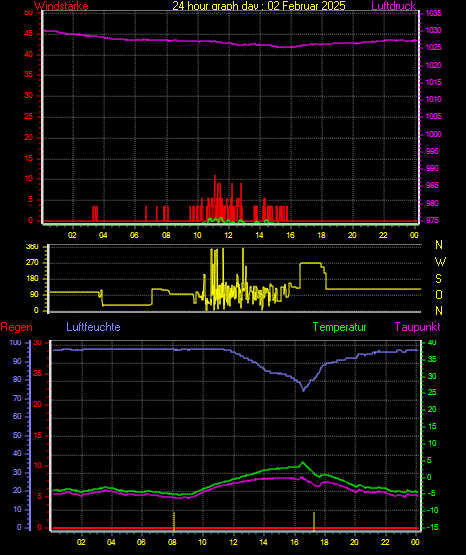Click the Luftdruck legend label
Screen dimensions: 466x555
393,5
